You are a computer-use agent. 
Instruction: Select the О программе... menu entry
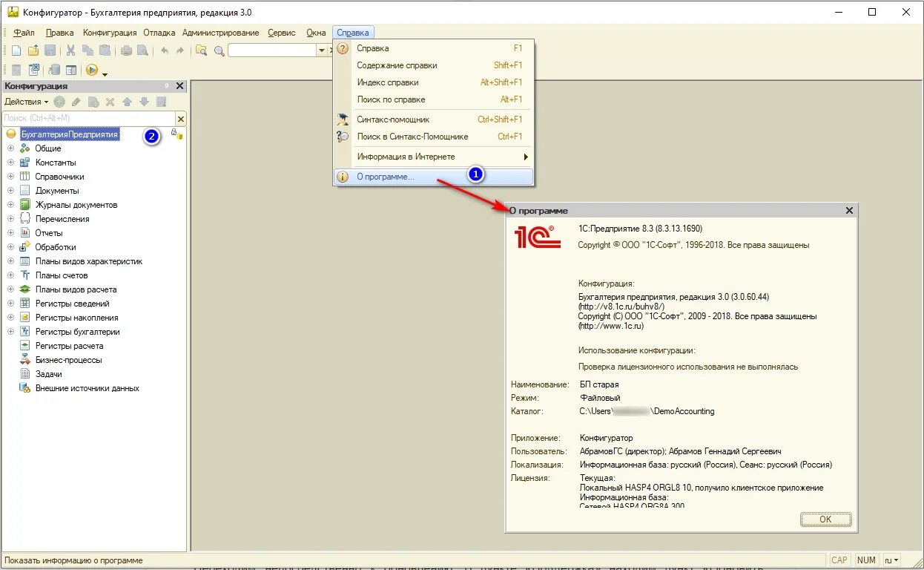(434, 177)
